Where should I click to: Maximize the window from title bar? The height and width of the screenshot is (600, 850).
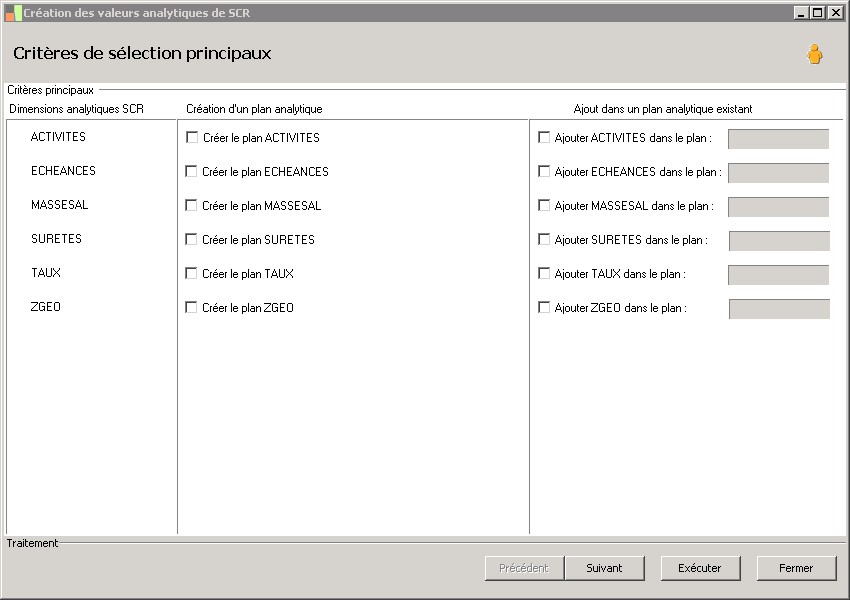pos(818,13)
